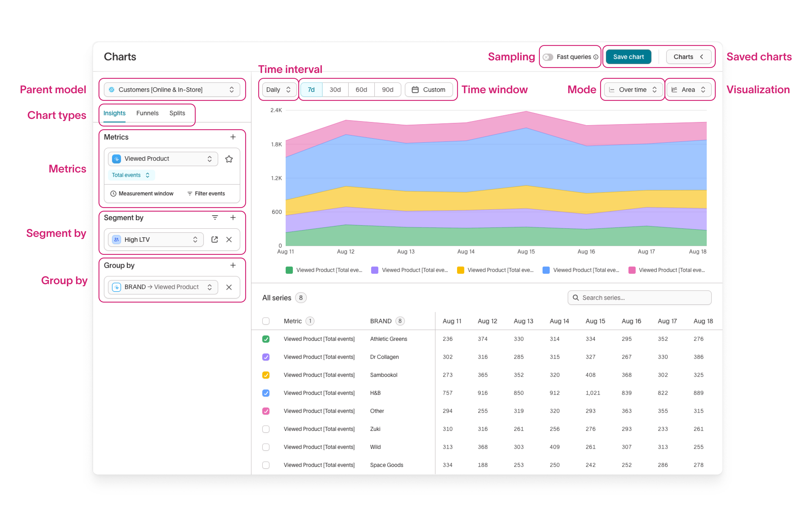Open the Daily time interval dropdown
This screenshot has width=812, height=516.
[278, 90]
